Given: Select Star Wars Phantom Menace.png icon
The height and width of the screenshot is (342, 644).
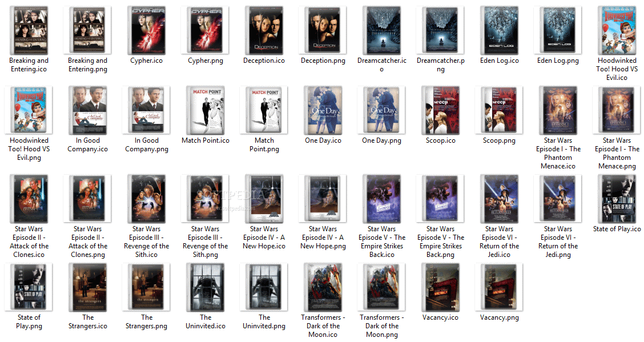Looking at the screenshot, I should tap(617, 110).
